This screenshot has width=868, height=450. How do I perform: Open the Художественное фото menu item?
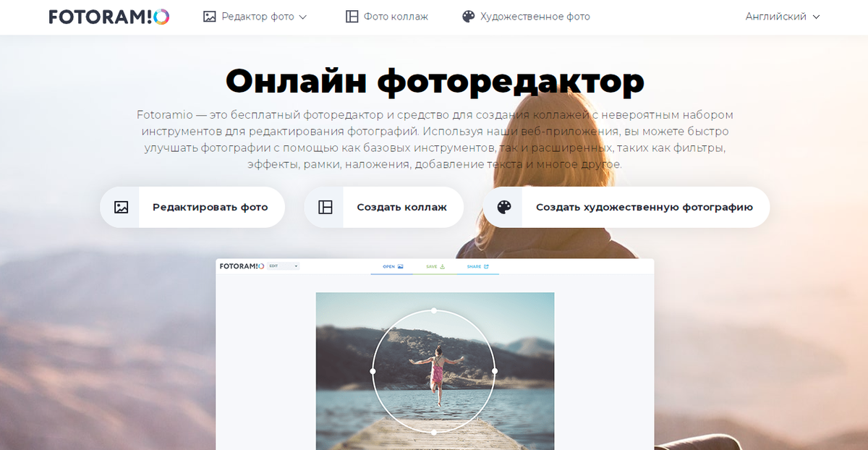pos(526,17)
